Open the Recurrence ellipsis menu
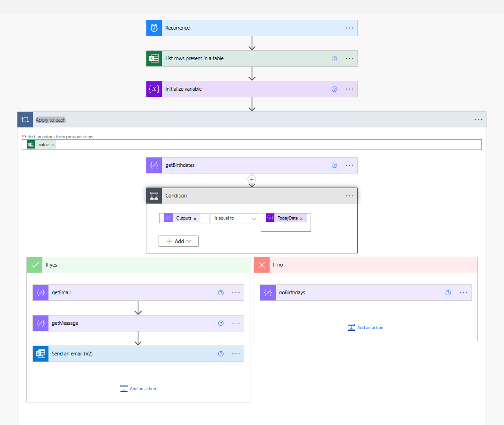 click(x=349, y=28)
